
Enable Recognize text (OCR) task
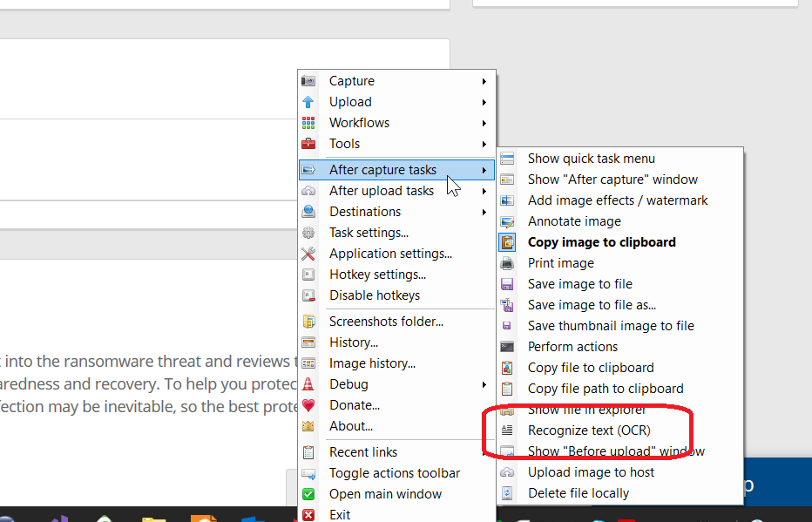[619, 430]
